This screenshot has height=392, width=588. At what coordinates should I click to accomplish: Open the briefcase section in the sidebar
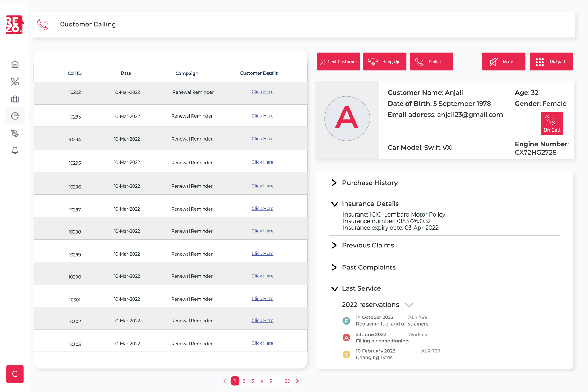point(15,99)
